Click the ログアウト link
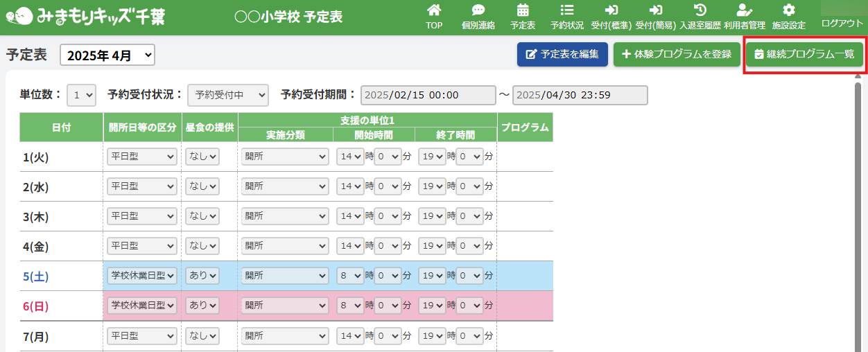Viewport: 868px width, 352px height. [x=842, y=24]
